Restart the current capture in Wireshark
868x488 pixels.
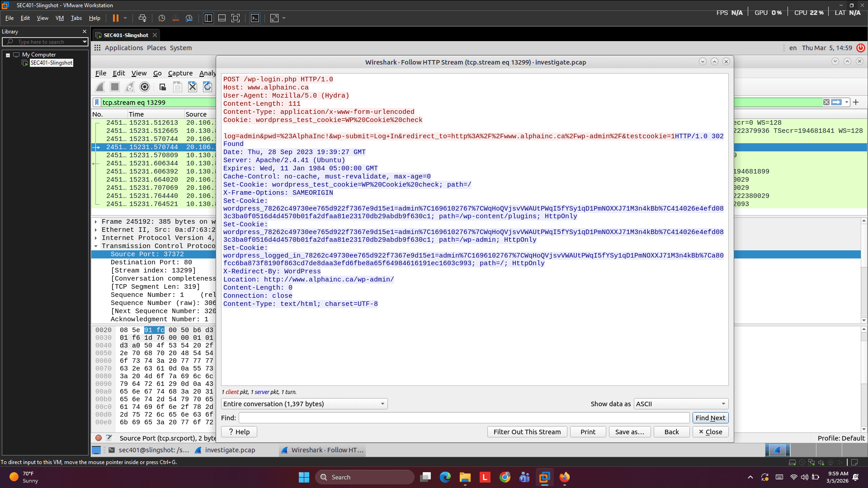(x=129, y=87)
